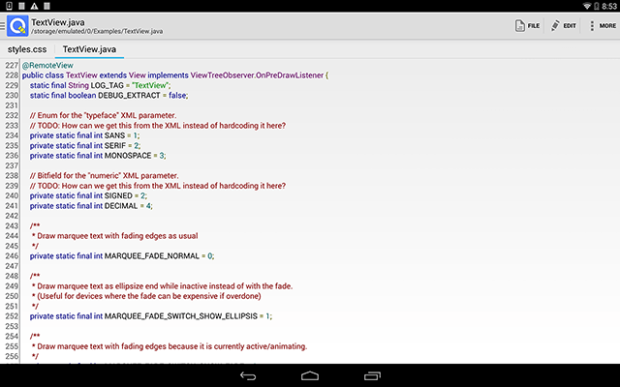This screenshot has width=620, height=387.
Task: Click the SIGNED constant line
Action: click(88, 196)
